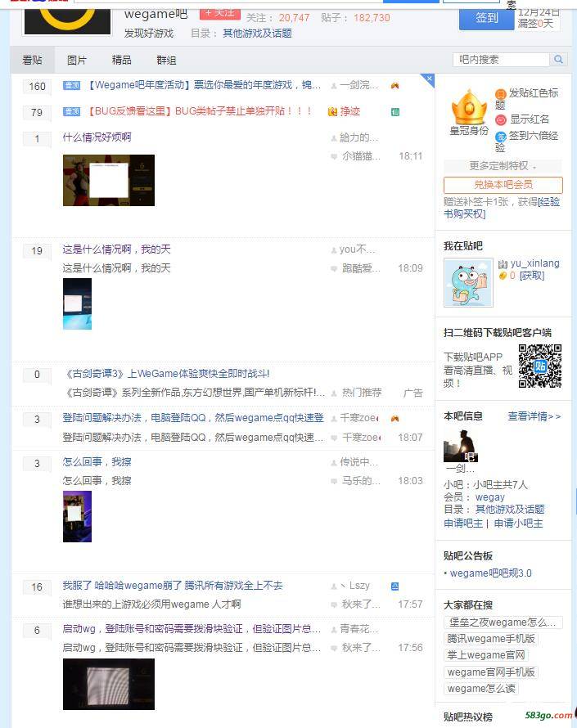Open the 【BUG反馈看这里】 pinned post
The image size is (577, 728).
[198, 111]
